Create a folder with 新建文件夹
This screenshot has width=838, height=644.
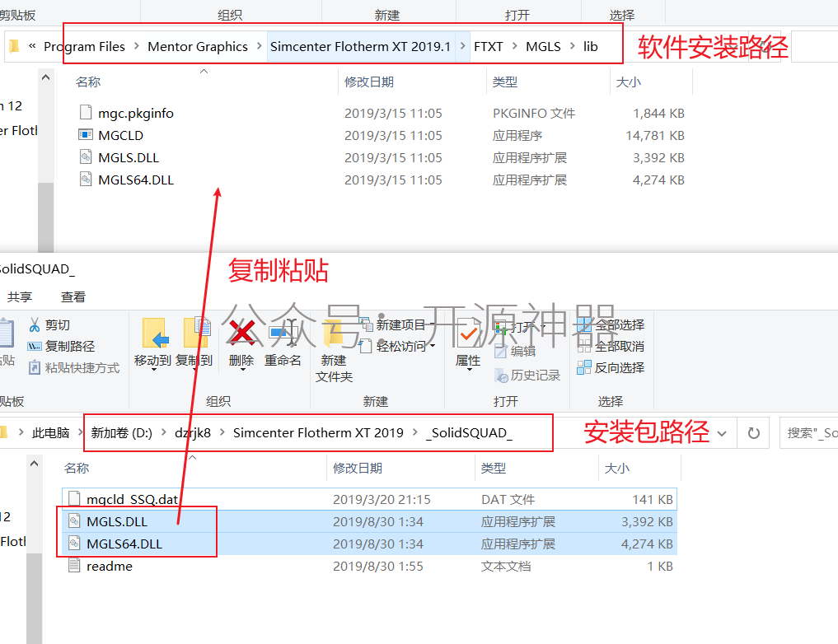pos(334,352)
